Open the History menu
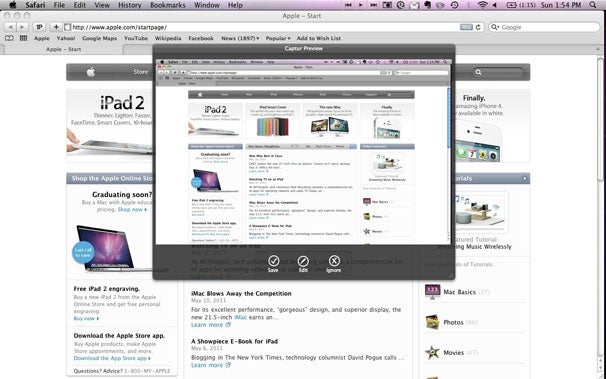 [x=129, y=5]
